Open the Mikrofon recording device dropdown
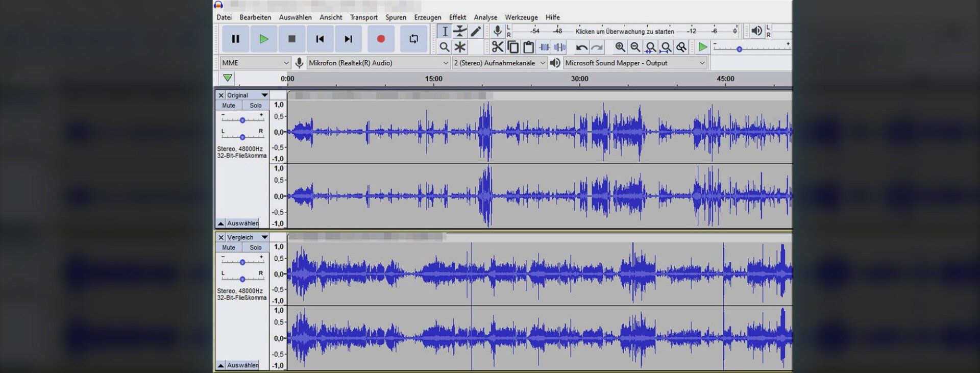The height and width of the screenshot is (373, 980). (x=378, y=63)
